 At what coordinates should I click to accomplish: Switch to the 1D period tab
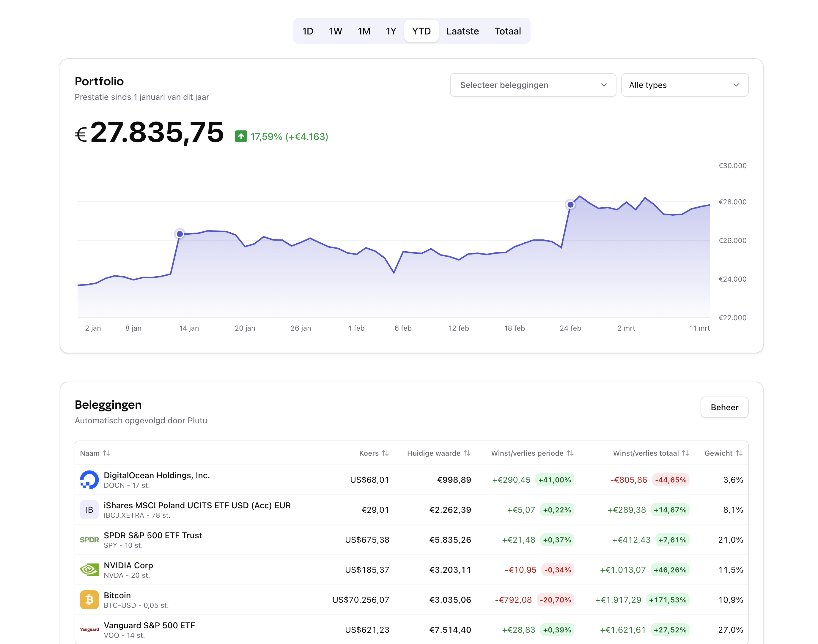click(308, 31)
